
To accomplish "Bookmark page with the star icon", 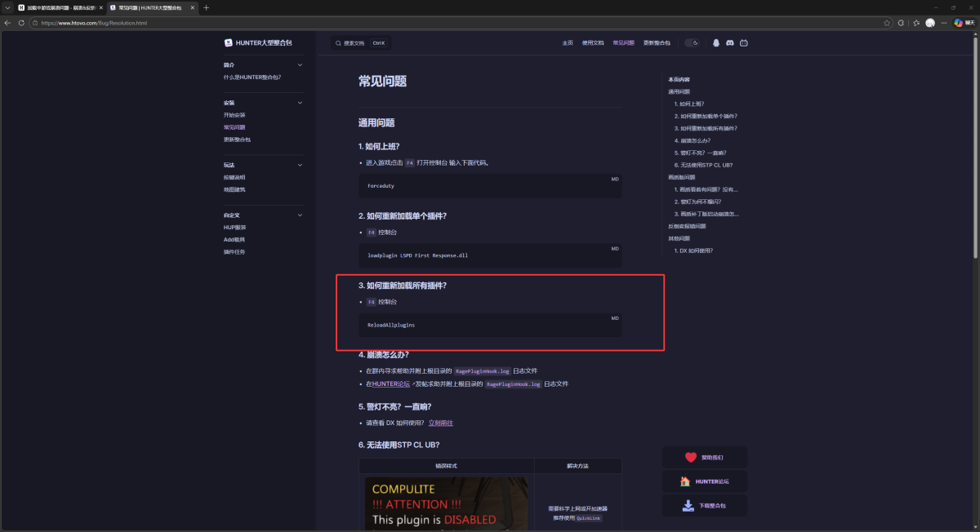I will tap(887, 23).
